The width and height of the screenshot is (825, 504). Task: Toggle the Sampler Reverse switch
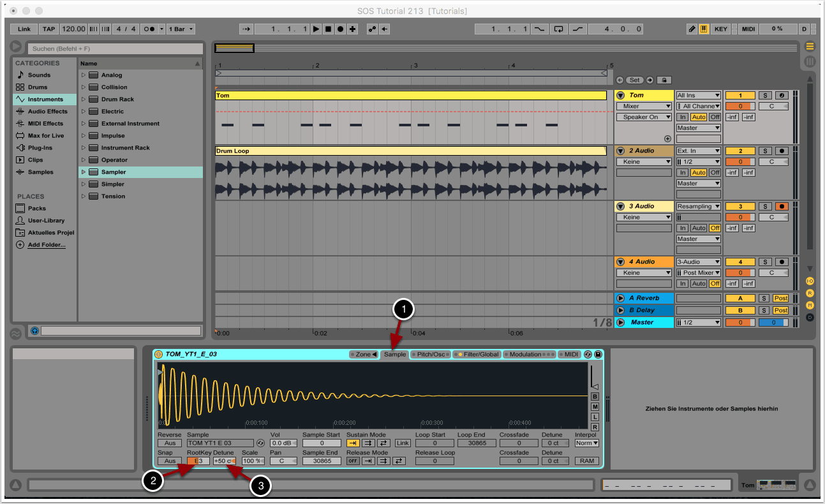click(169, 443)
